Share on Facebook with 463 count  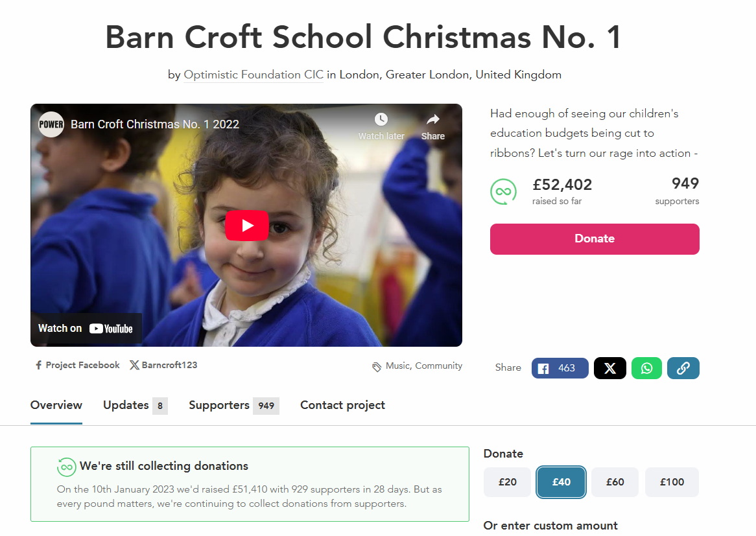560,368
